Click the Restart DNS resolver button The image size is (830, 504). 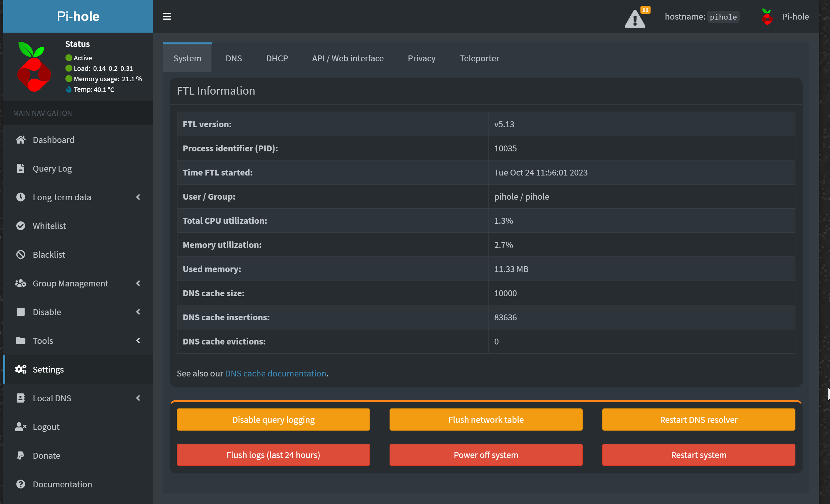(698, 420)
